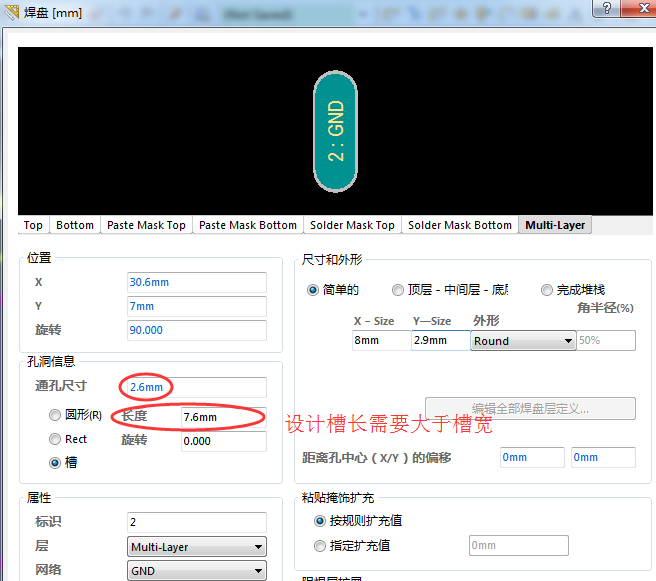This screenshot has height=581, width=656.
Task: Click the 指定扩充值 0mm field
Action: [519, 545]
